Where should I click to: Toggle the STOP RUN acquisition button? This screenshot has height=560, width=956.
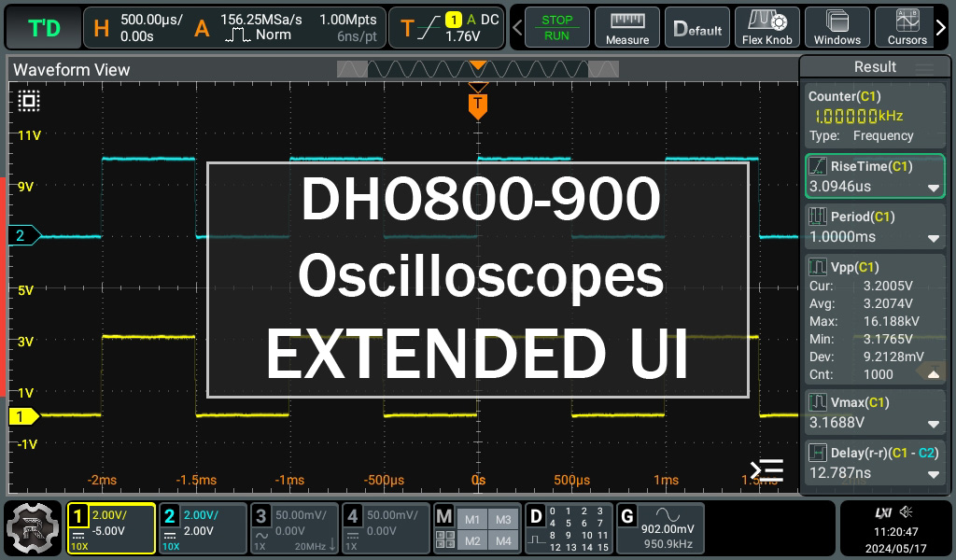[x=556, y=28]
